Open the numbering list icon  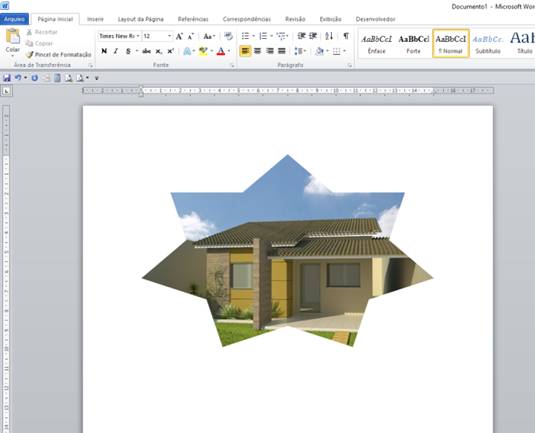(x=263, y=36)
